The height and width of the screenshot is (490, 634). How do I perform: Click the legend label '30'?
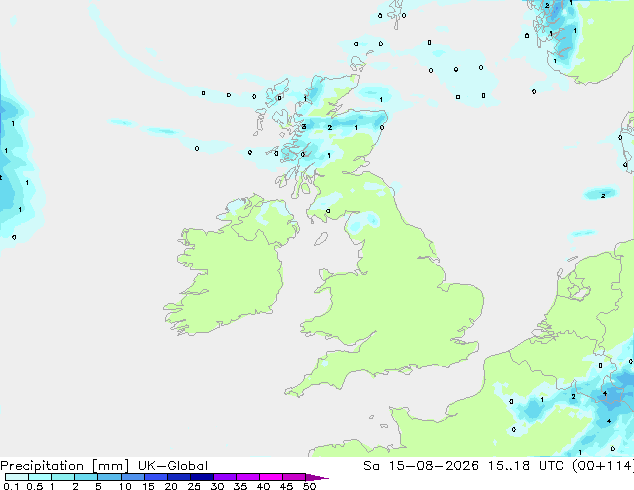(x=217, y=486)
